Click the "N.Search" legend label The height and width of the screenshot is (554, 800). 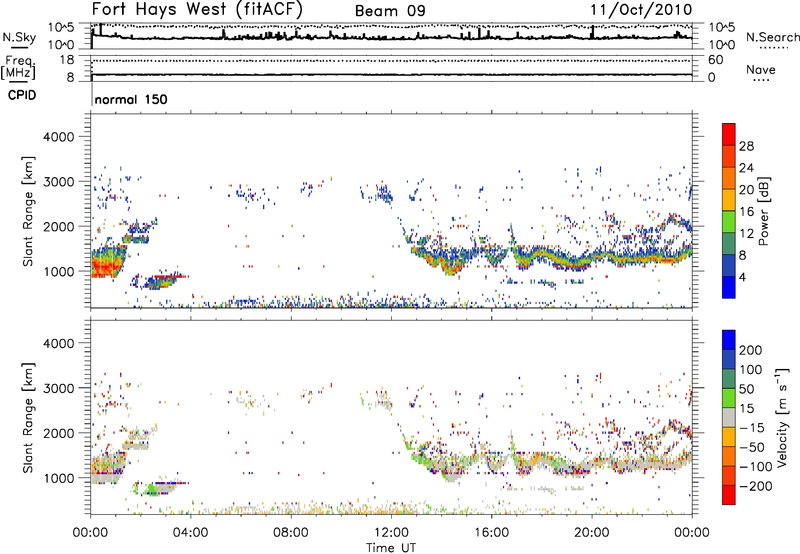773,37
